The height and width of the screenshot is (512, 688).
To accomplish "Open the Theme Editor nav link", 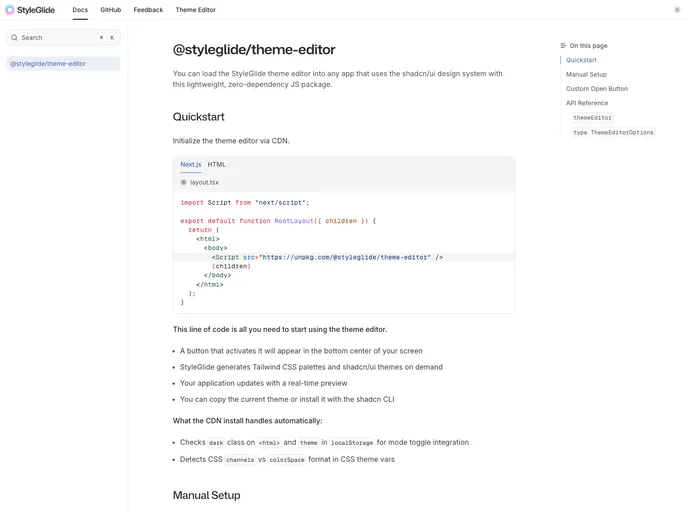I will (x=195, y=10).
